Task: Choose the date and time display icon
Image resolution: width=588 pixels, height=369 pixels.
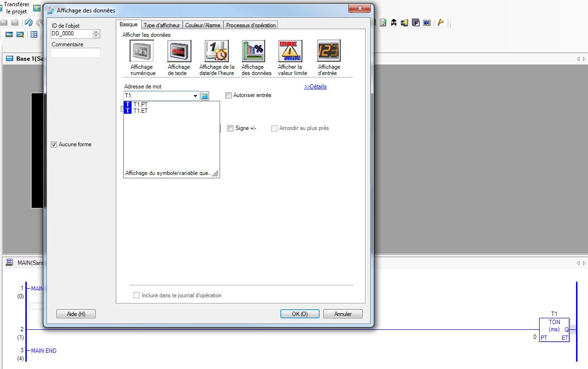Action: [217, 51]
